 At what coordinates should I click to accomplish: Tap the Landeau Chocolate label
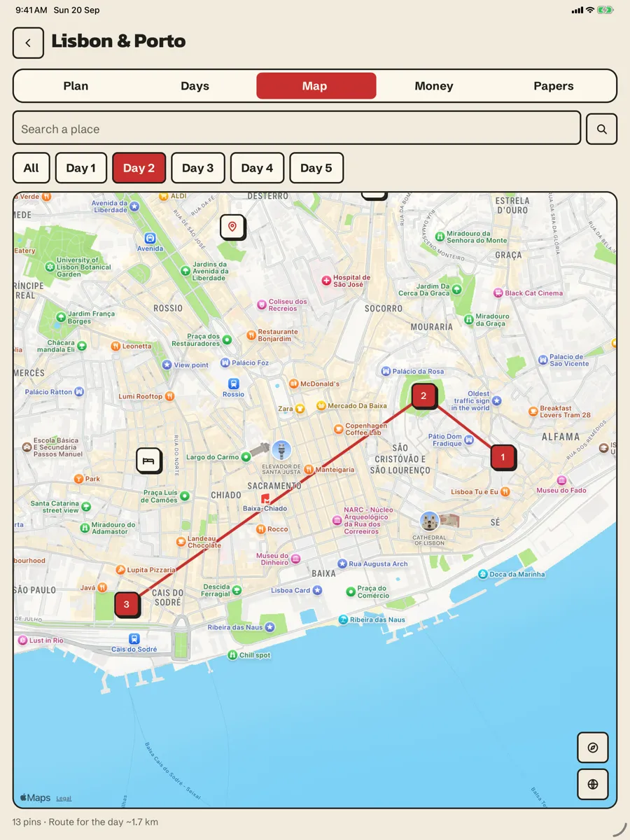pos(204,542)
